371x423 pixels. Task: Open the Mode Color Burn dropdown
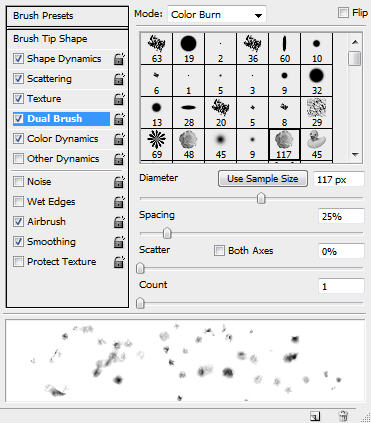(x=217, y=15)
